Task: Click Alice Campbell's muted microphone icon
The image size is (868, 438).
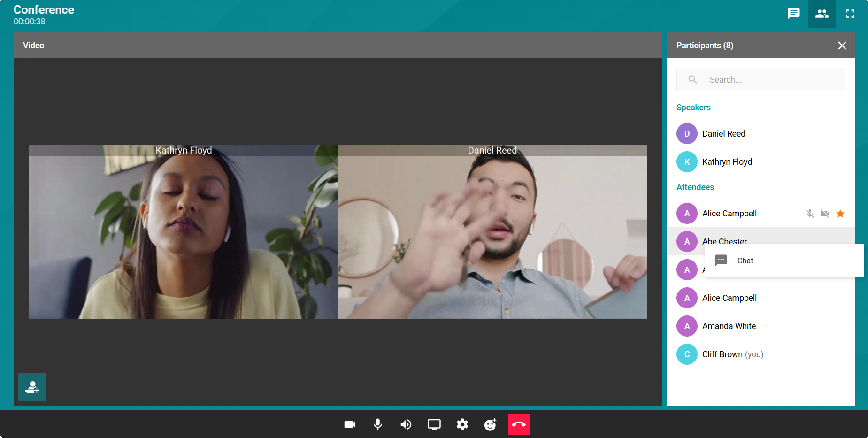Action: tap(810, 214)
